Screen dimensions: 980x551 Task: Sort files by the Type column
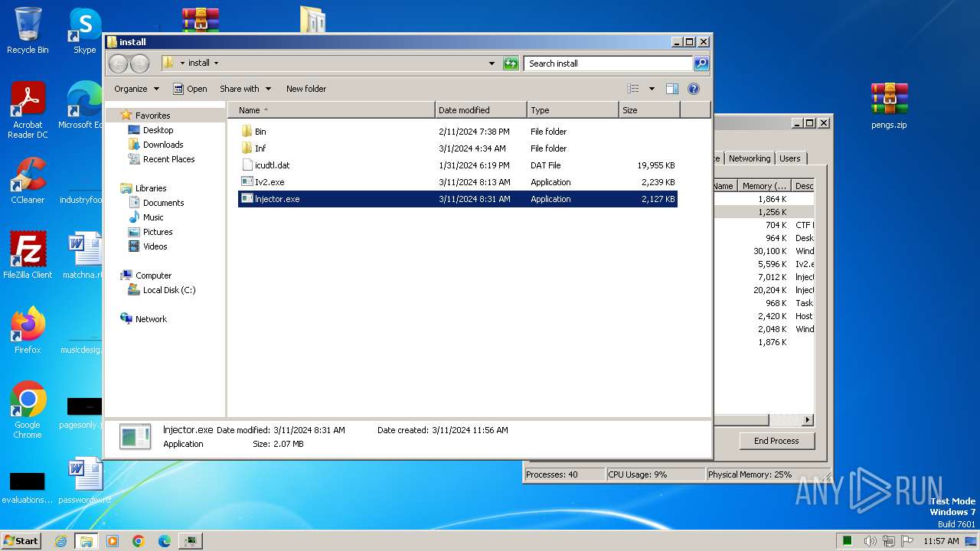coord(573,110)
